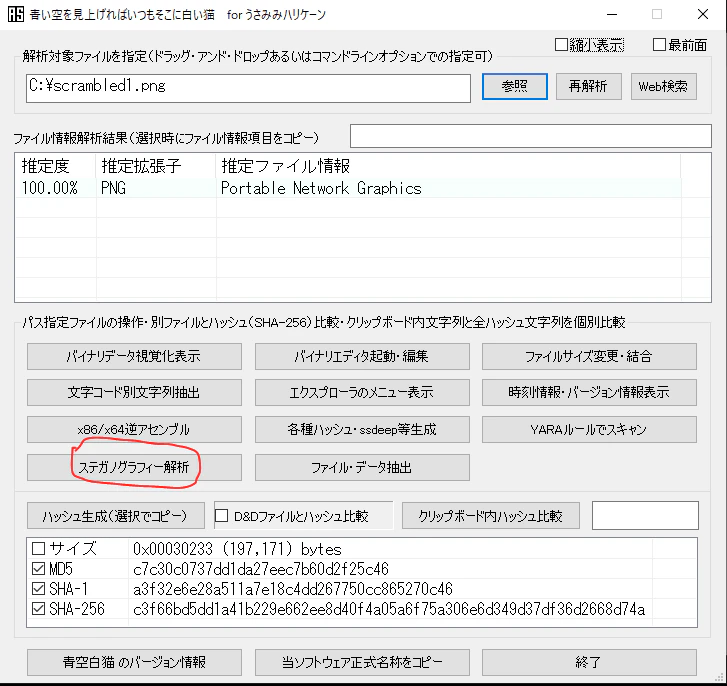Uncheck the SHA-256 checkbox

[x=38, y=609]
